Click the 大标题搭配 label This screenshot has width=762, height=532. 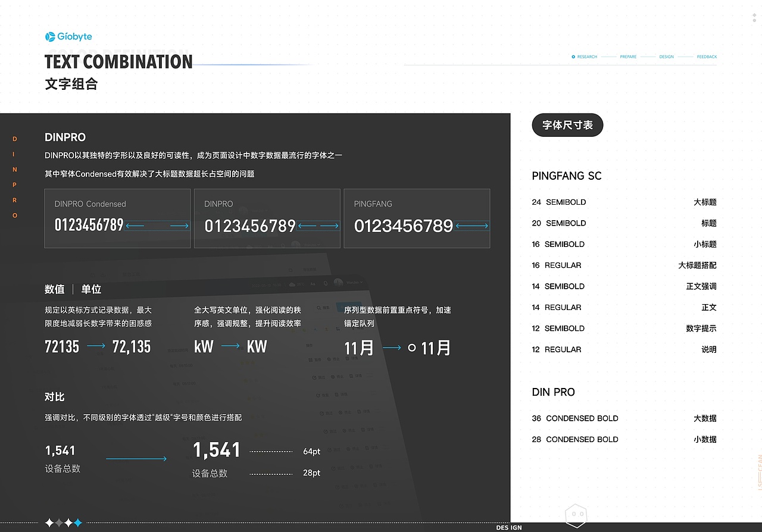(697, 265)
